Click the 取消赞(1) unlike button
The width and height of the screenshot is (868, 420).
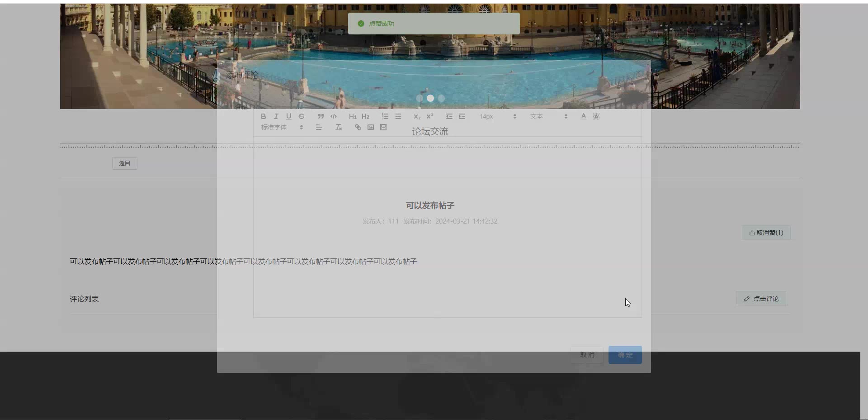[x=766, y=233]
